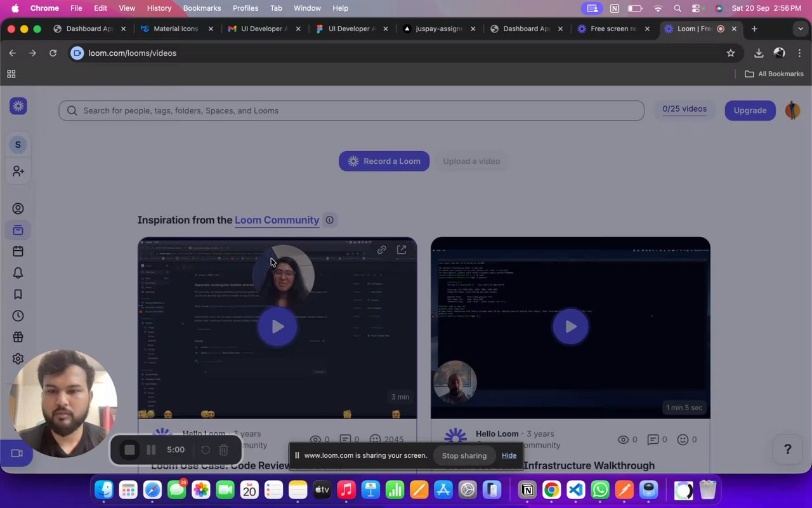Copy link icon on the first video thumbnail
Screen dimensions: 812x508
[381, 250]
